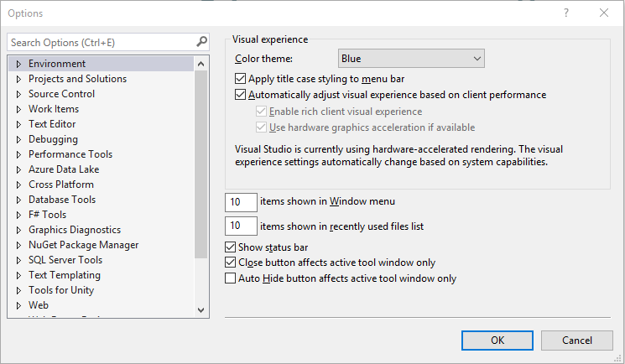Expand the Debugging tree node
The image size is (625, 364).
(x=18, y=139)
